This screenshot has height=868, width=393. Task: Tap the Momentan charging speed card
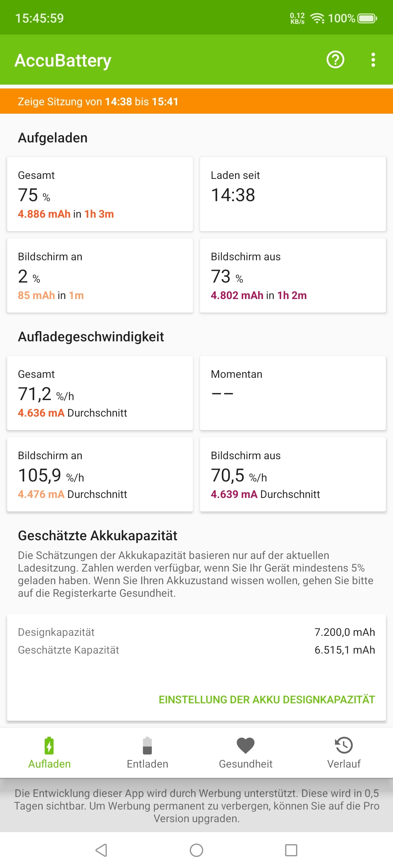(x=293, y=393)
